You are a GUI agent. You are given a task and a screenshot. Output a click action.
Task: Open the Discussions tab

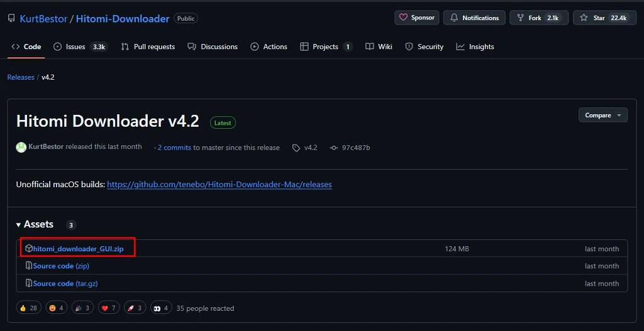coord(213,46)
